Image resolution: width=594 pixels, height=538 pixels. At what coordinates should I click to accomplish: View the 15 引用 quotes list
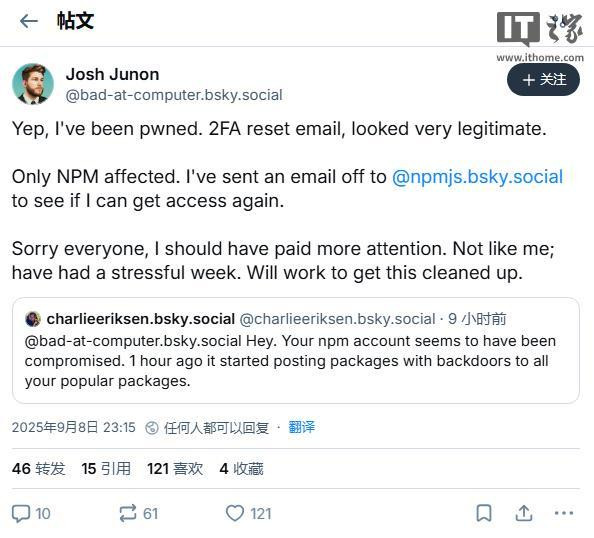[106, 469]
